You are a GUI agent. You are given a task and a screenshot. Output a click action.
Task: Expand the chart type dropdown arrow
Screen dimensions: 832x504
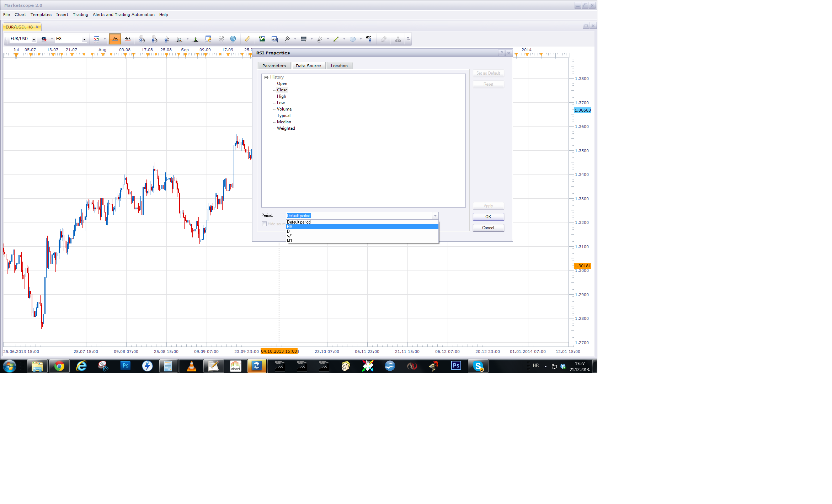coord(105,39)
